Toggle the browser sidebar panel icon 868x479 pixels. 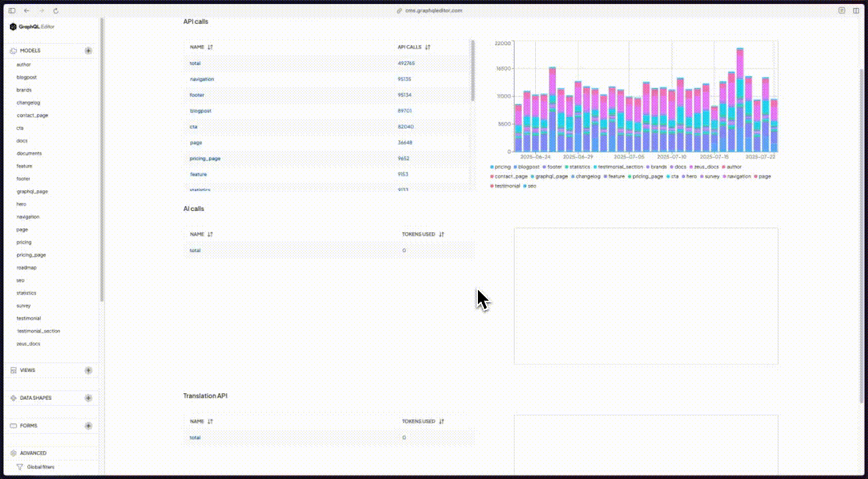point(12,11)
